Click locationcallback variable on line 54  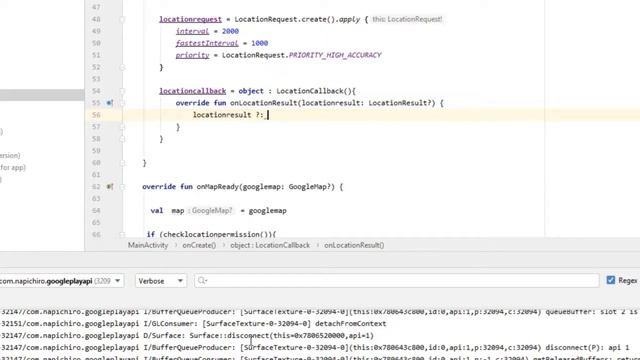point(193,91)
